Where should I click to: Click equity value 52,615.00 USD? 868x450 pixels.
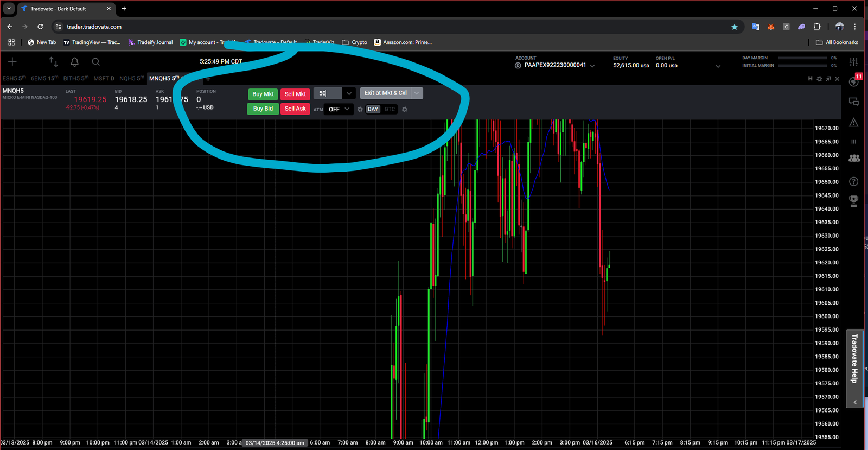pos(631,66)
